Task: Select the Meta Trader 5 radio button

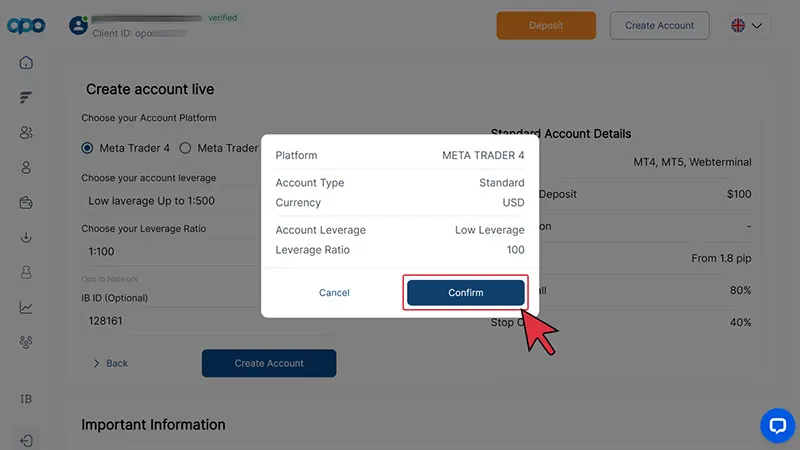Action: 185,148
